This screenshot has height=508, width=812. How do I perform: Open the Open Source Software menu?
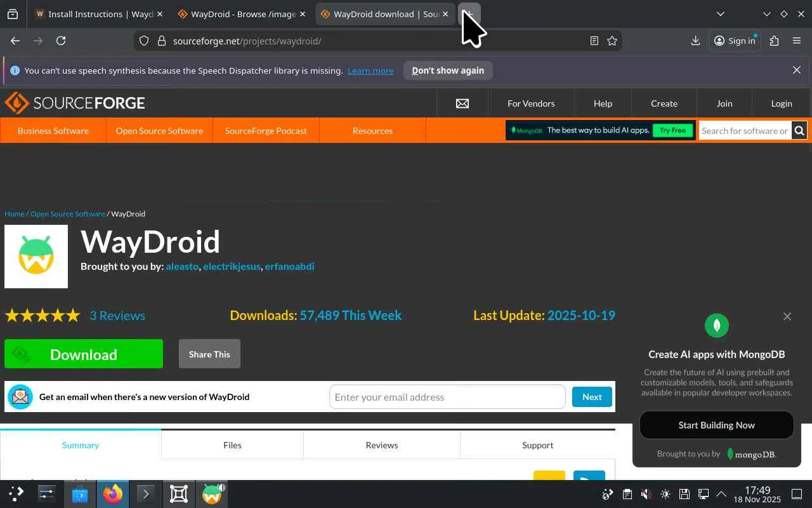(x=159, y=131)
